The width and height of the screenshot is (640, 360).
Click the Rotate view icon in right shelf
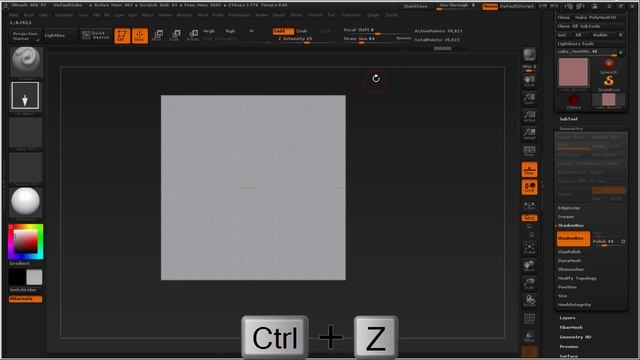pyautogui.click(x=529, y=301)
